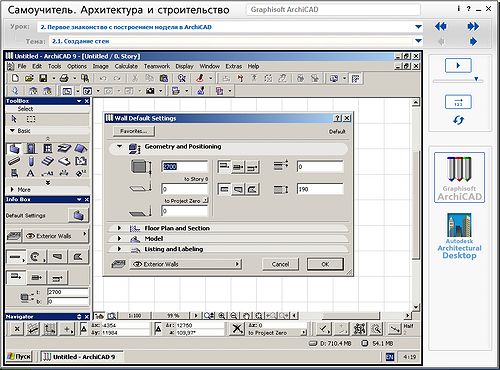500x370 pixels.
Task: Select the Door tool in ToolBox
Action: (31, 149)
